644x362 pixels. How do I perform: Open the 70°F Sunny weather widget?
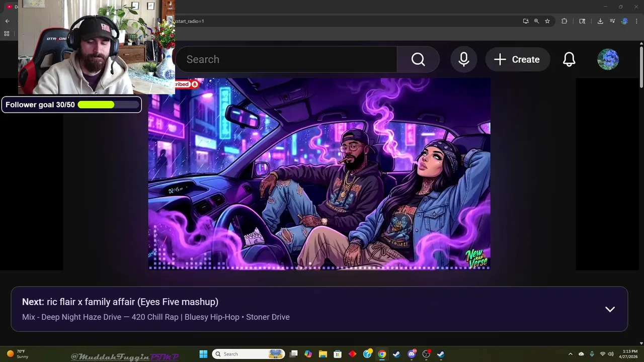18,354
